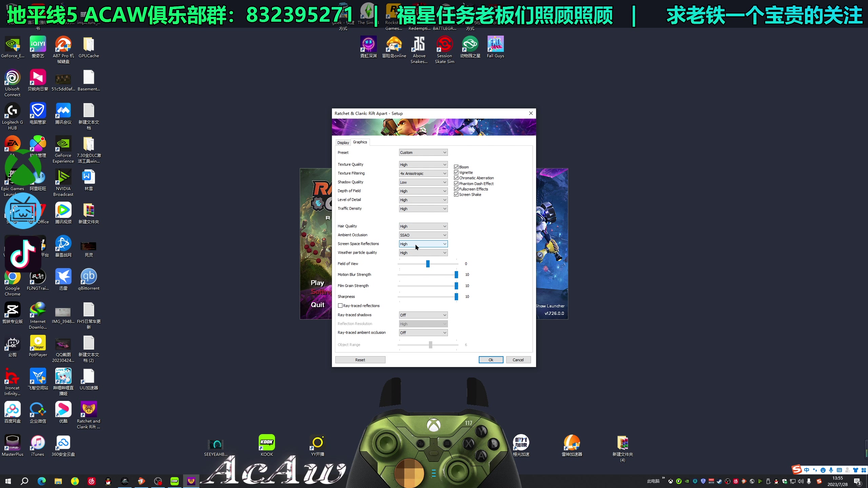Image resolution: width=868 pixels, height=488 pixels.
Task: Open the notification center icon
Action: click(857, 481)
